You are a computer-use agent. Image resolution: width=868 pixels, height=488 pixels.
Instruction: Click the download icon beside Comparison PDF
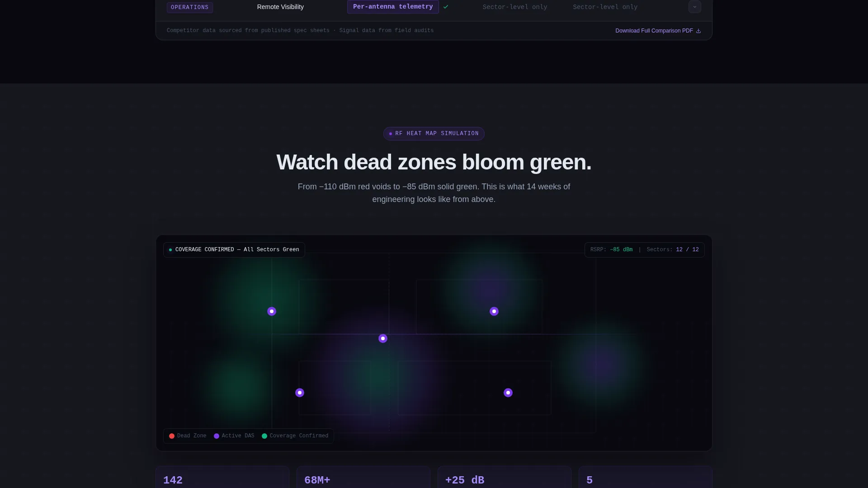[698, 31]
